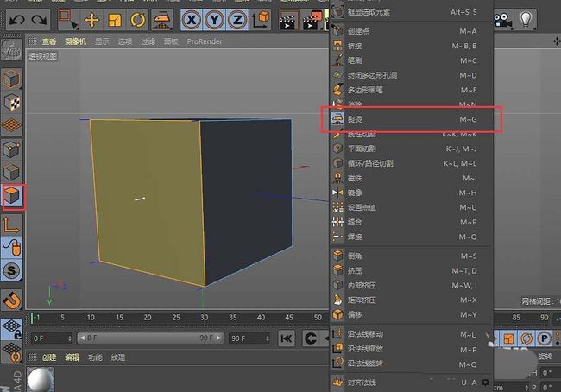Screen dimensions: 561x392
Task: Toggle the X axis lock
Action: tap(192, 20)
